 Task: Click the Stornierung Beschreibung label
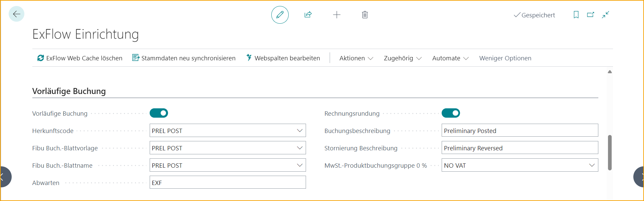point(361,148)
